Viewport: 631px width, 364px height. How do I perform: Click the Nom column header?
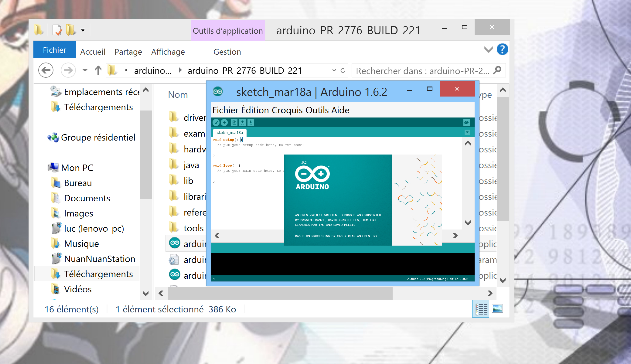pos(178,95)
